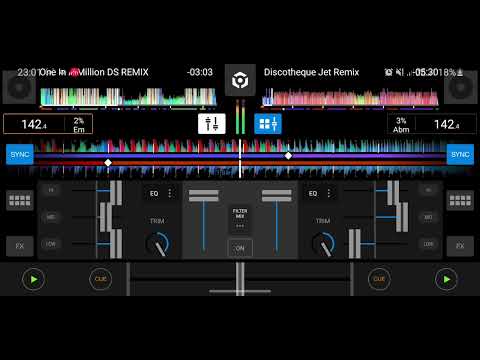Tap the right deck jog wheel thumbnail
The image size is (480, 360).
pyautogui.click(x=460, y=87)
